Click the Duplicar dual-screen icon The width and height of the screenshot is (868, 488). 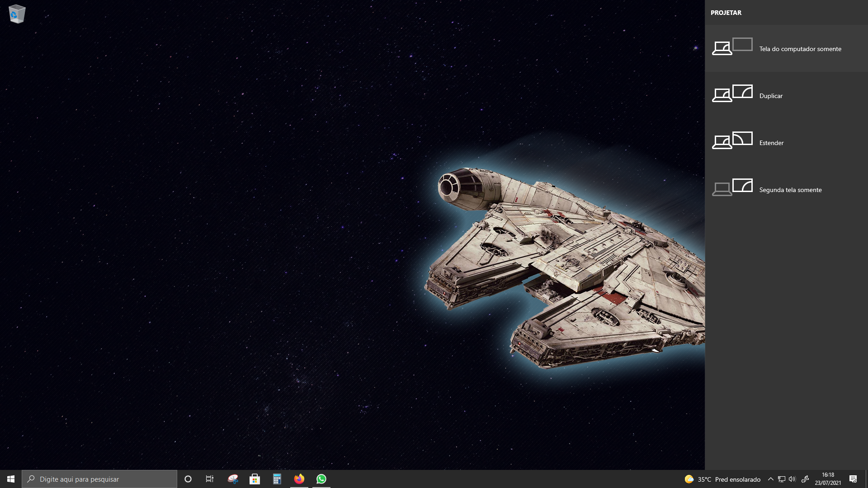[x=732, y=94]
